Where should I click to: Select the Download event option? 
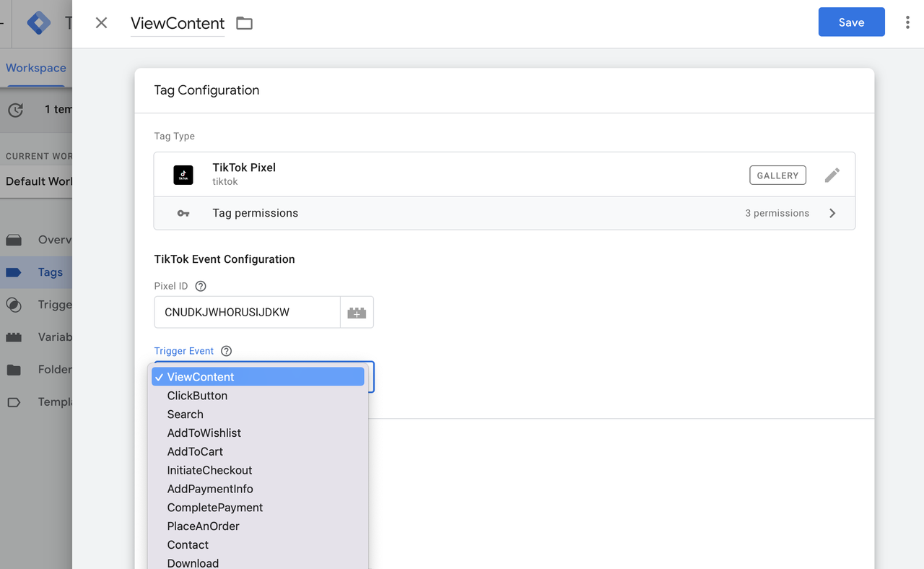point(258,563)
